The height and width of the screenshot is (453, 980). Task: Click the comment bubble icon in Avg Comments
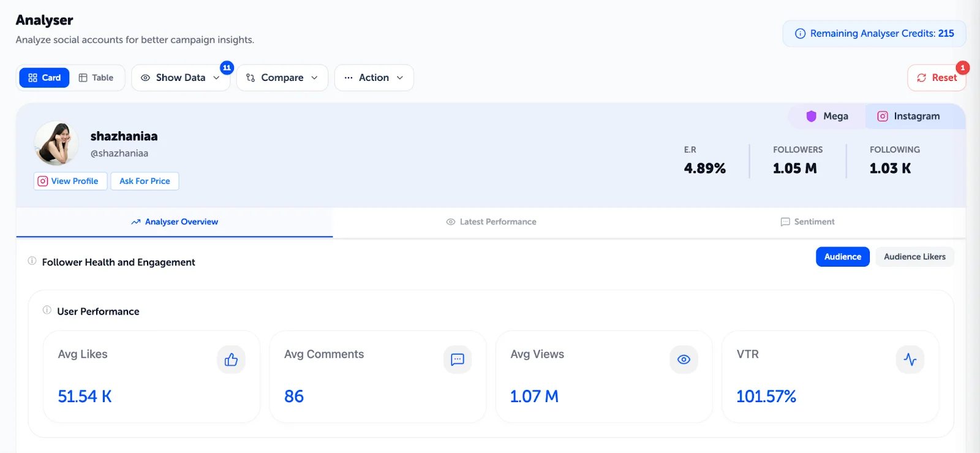(x=457, y=360)
